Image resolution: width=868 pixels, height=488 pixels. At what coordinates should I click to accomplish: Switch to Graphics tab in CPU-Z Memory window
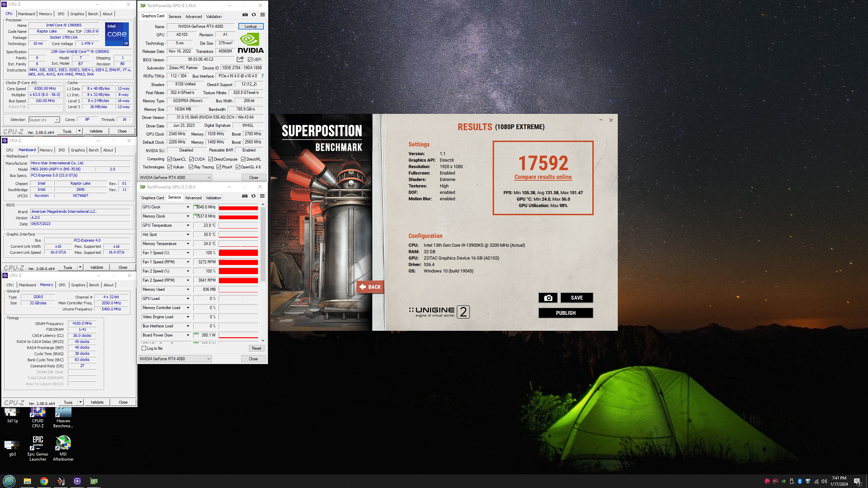pos(78,285)
